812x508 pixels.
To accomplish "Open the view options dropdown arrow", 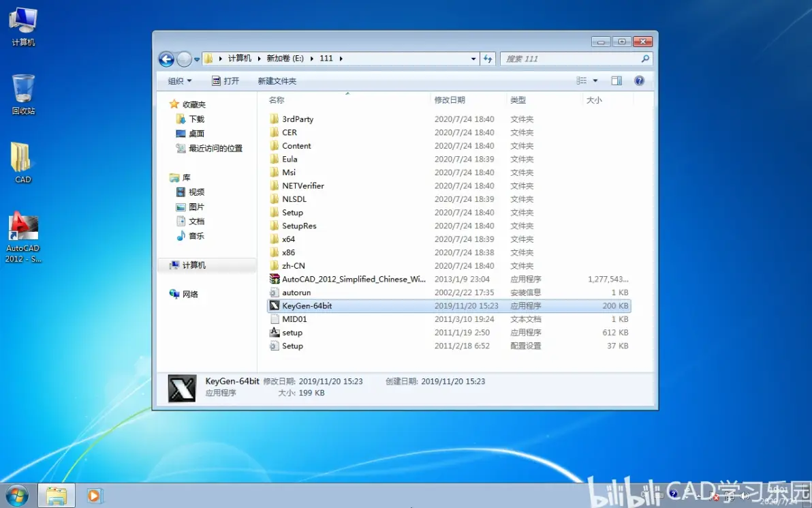I will pyautogui.click(x=595, y=80).
